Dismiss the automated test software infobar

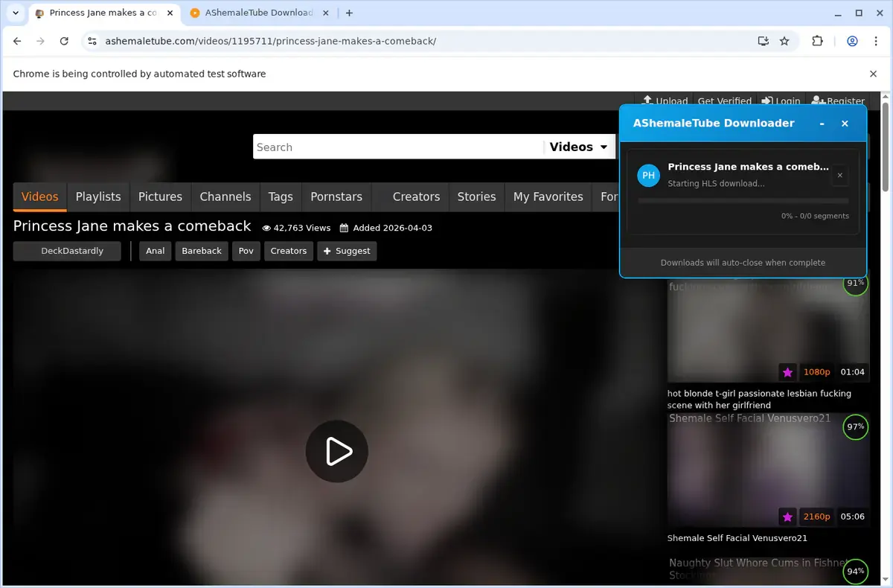873,74
